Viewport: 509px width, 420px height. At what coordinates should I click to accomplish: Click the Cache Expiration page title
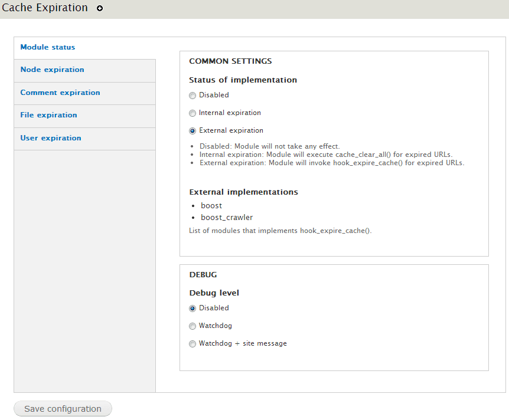pos(45,8)
